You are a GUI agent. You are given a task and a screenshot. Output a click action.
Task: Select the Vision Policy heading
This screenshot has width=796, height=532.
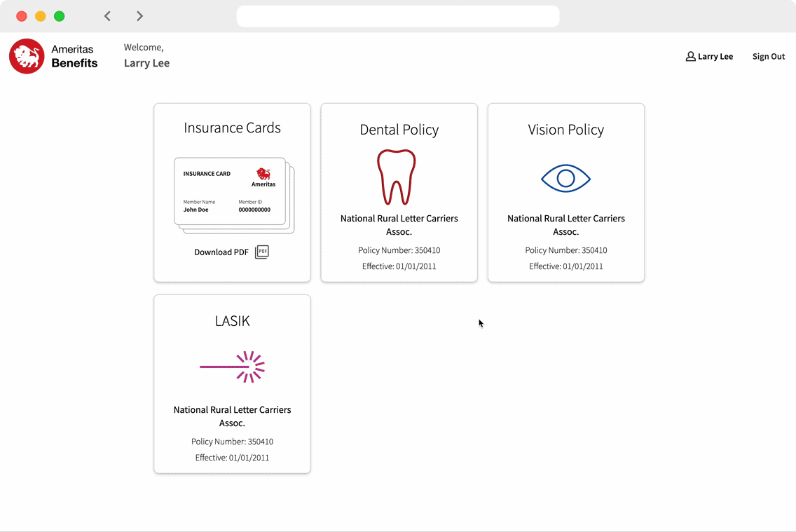pos(565,130)
